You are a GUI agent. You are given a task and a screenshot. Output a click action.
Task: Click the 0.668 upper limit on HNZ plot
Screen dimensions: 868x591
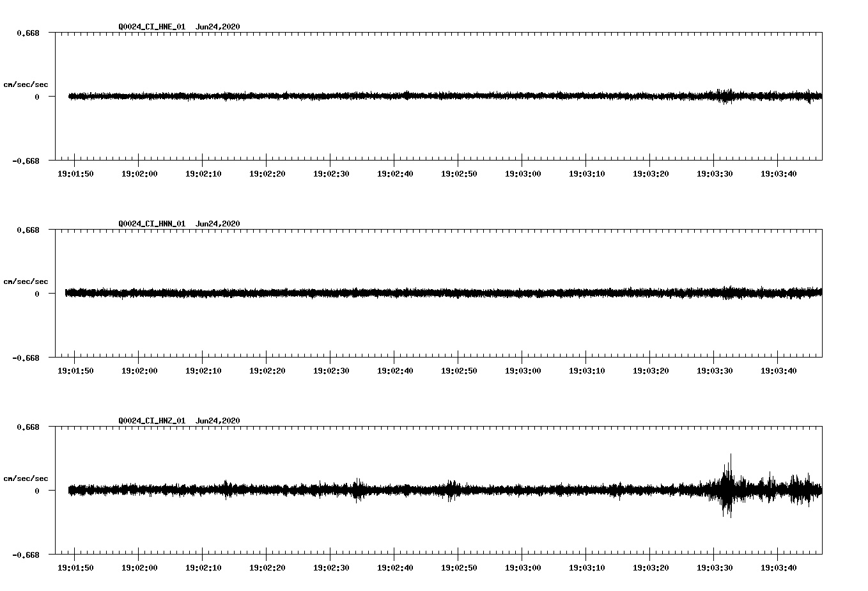[28, 427]
